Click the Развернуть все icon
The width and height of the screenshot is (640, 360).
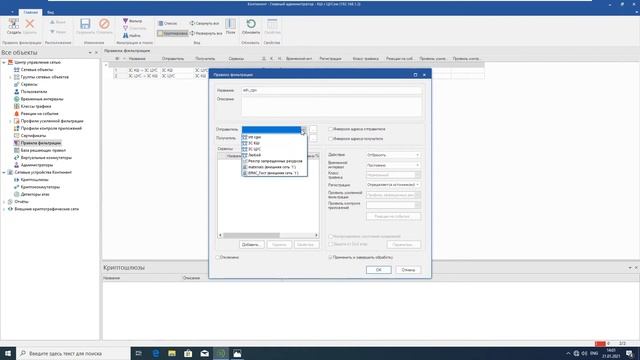(x=192, y=33)
